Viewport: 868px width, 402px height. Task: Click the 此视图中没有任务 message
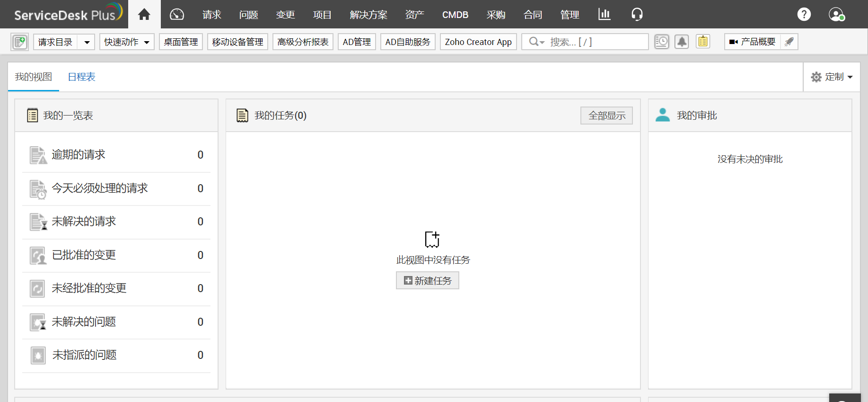coord(433,260)
